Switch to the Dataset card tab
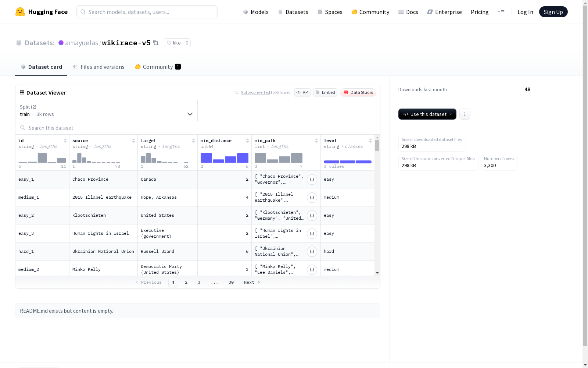 point(41,67)
